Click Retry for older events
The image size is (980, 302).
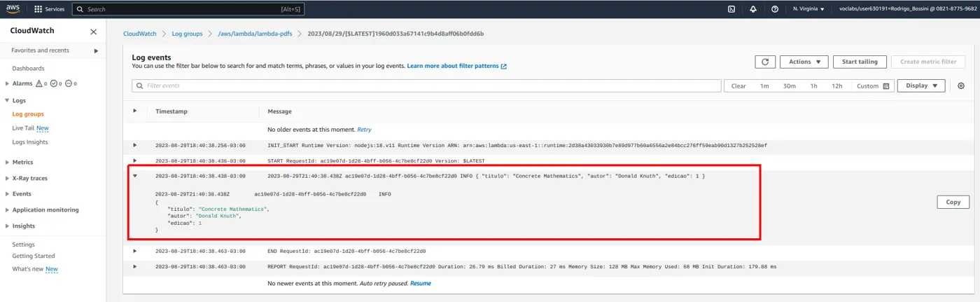pos(364,130)
